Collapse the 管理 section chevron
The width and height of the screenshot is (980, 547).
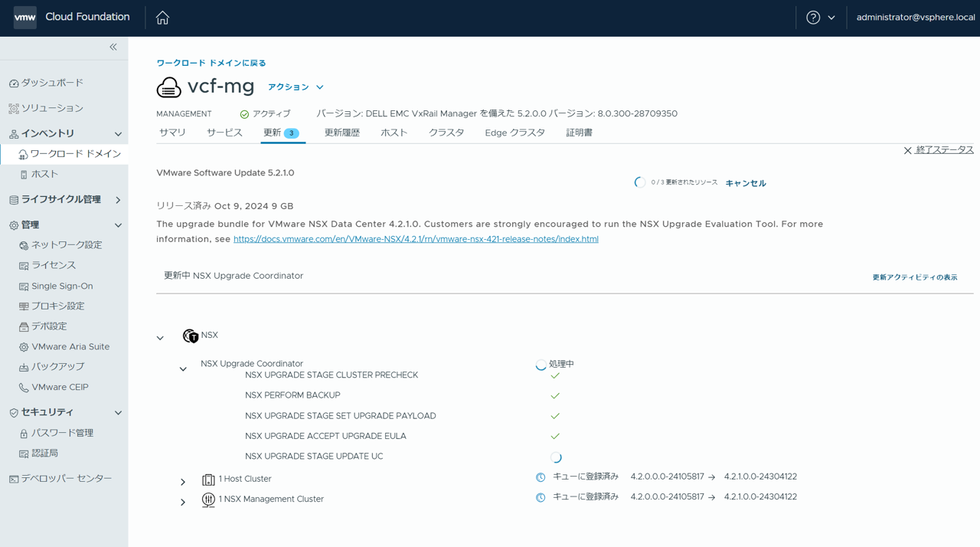point(118,225)
